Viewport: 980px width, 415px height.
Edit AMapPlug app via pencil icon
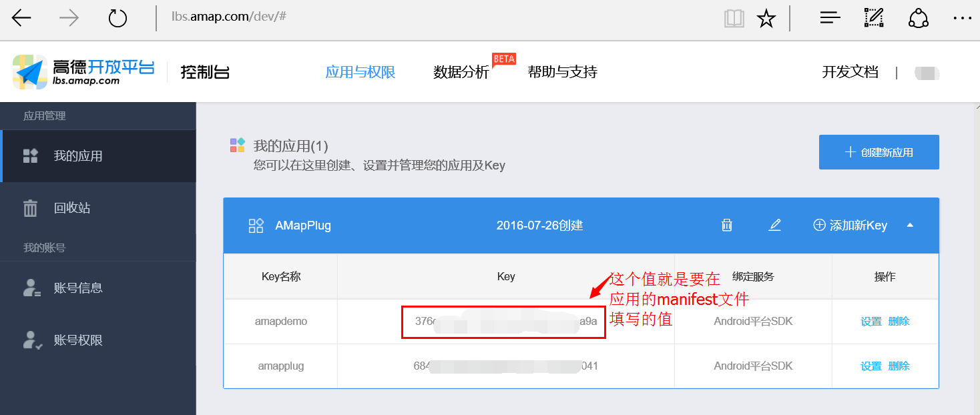[774, 226]
